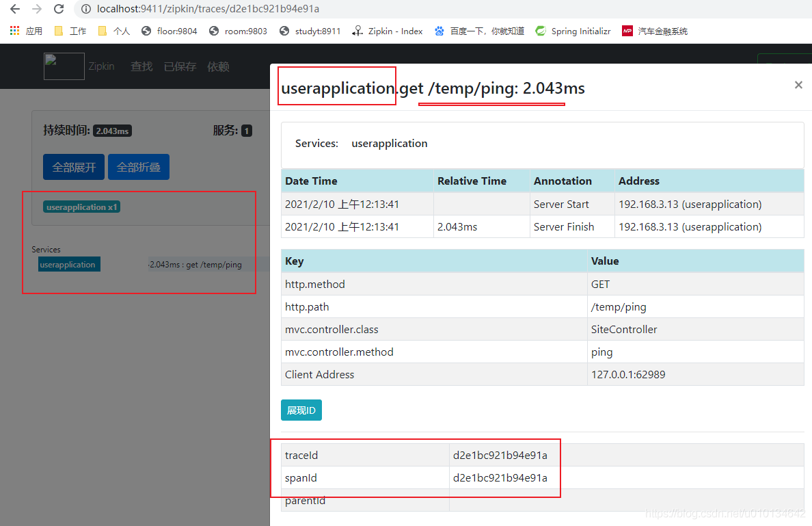Click the traceId value d2e1bc921b94e91a

click(500, 455)
